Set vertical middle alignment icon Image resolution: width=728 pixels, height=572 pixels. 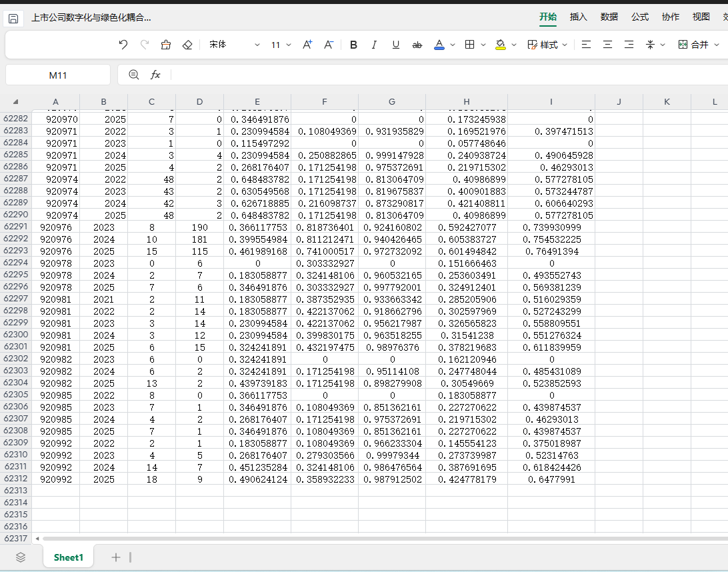(x=650, y=45)
